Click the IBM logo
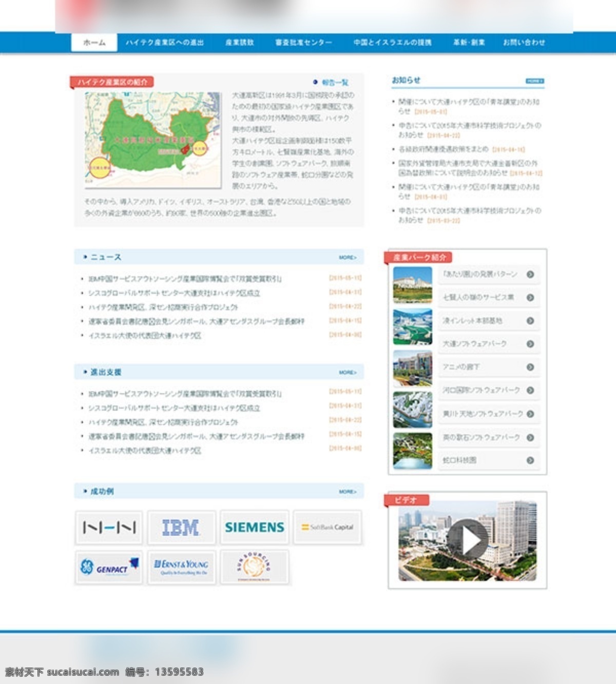The image size is (616, 684). [x=181, y=527]
